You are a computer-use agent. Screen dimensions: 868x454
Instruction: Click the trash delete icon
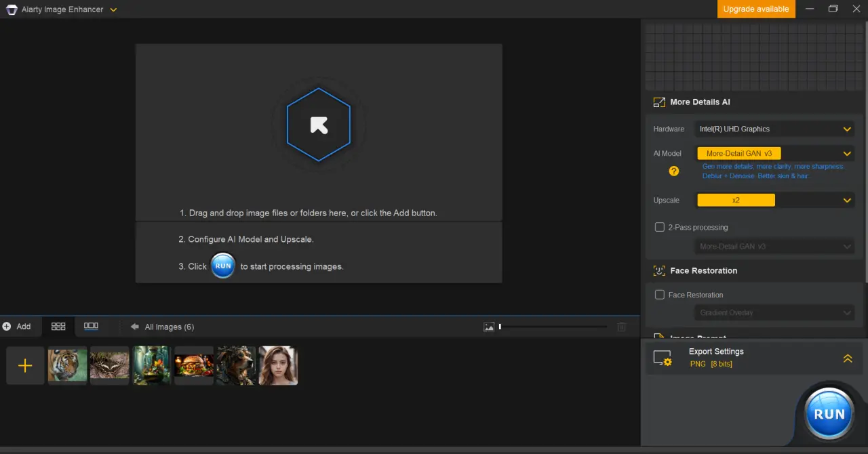(622, 327)
